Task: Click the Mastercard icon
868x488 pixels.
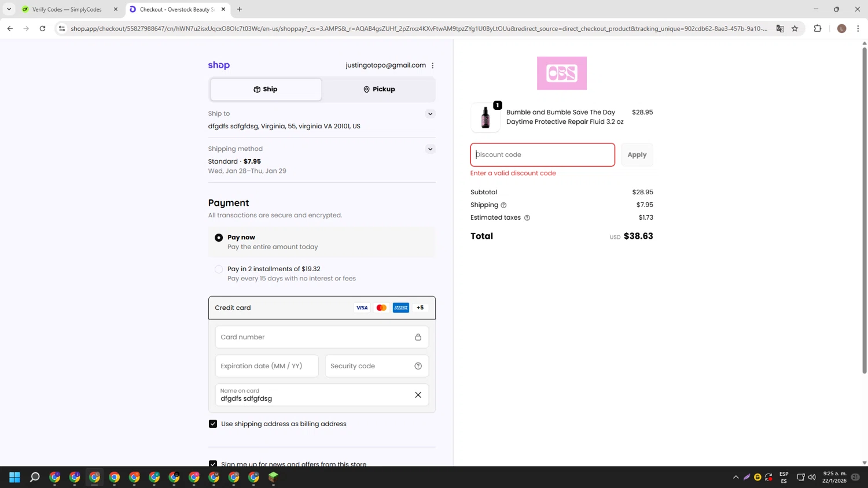Action: (381, 308)
